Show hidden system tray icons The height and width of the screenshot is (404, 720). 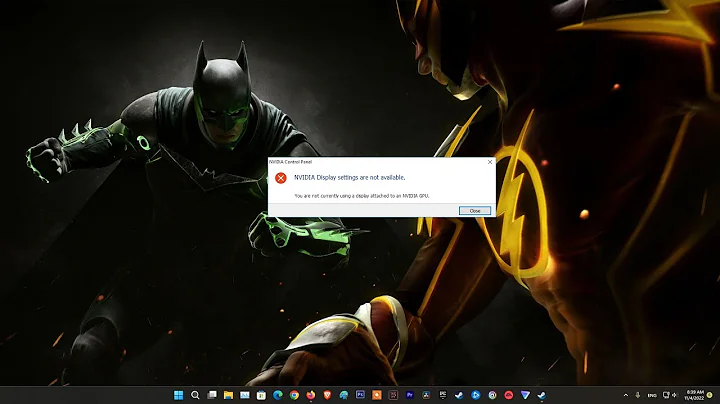click(x=625, y=395)
